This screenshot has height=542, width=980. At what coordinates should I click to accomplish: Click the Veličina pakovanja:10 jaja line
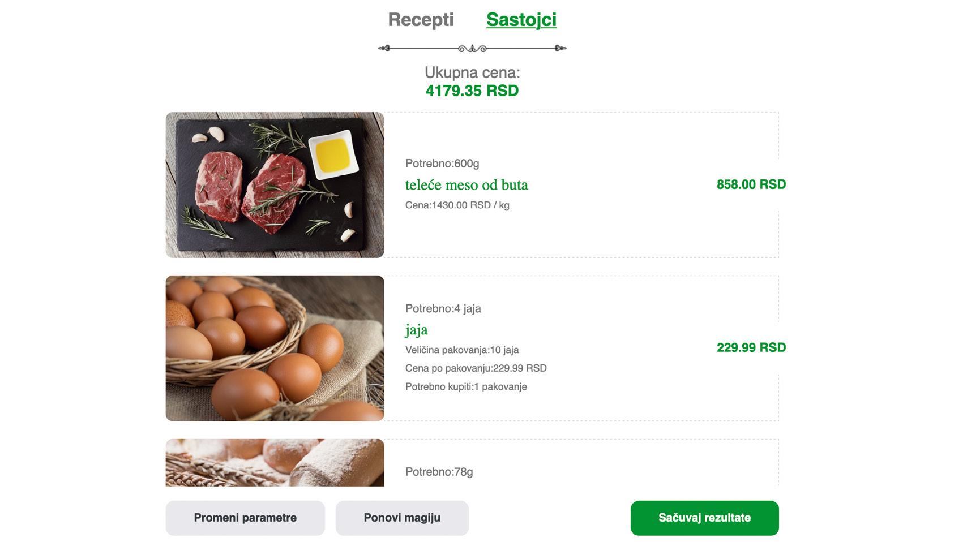[462, 350]
